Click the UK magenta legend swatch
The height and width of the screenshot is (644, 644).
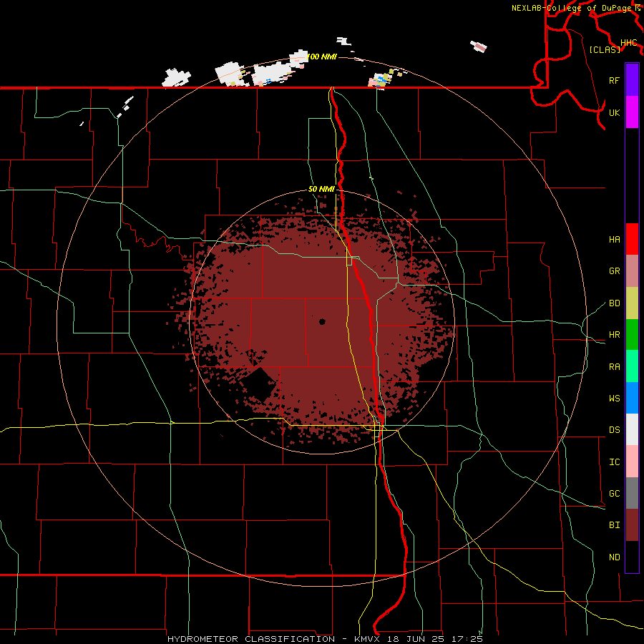tap(632, 112)
